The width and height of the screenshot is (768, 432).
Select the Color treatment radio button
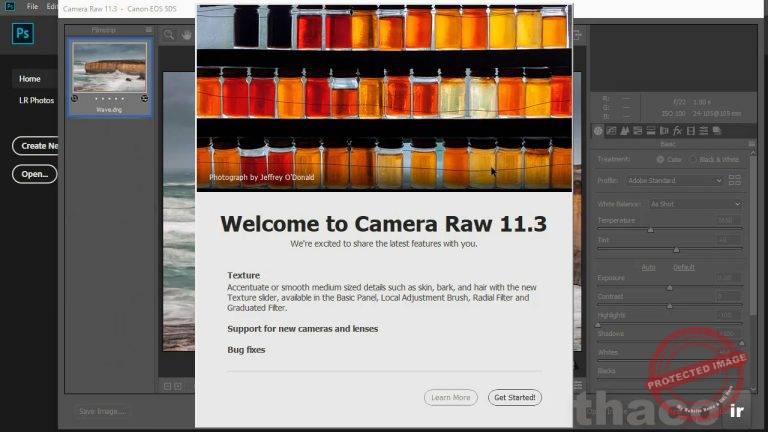[x=661, y=159]
